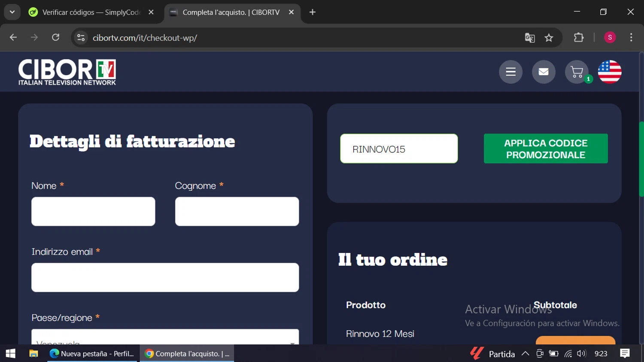Click the envelope contact icon
The height and width of the screenshot is (362, 644).
544,72
